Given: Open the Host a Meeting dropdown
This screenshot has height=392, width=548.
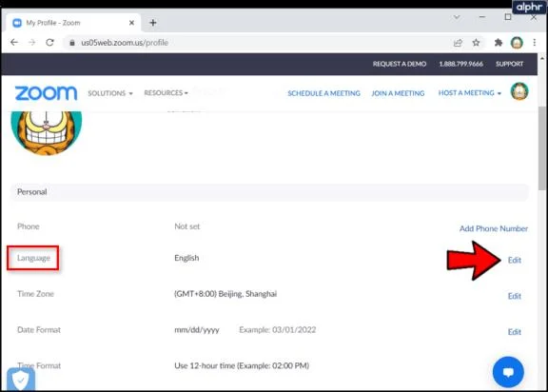Looking at the screenshot, I should pos(470,93).
